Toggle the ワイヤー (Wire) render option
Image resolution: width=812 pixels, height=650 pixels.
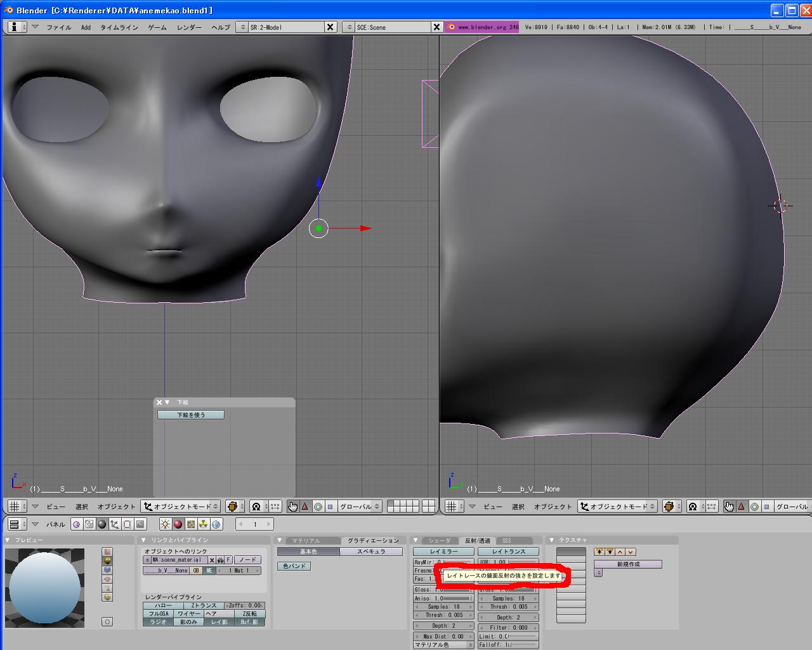coord(188,614)
